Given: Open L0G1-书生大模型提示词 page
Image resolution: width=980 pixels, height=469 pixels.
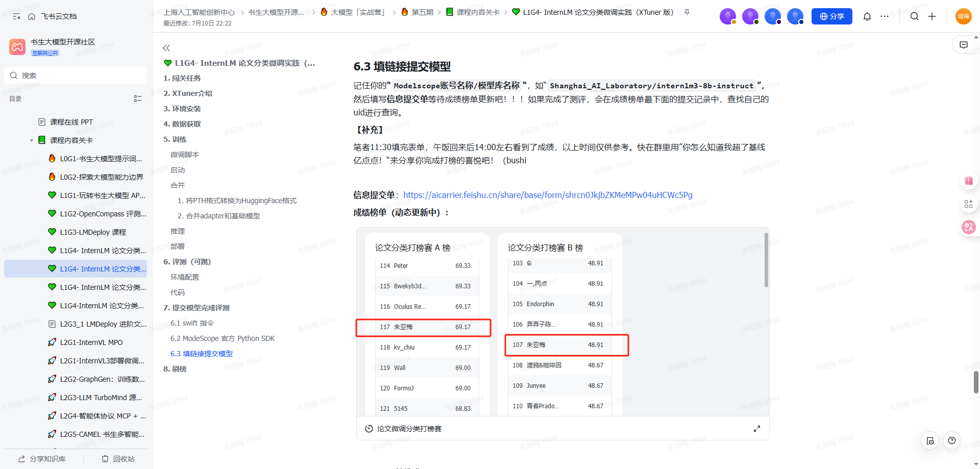Looking at the screenshot, I should (x=101, y=159).
